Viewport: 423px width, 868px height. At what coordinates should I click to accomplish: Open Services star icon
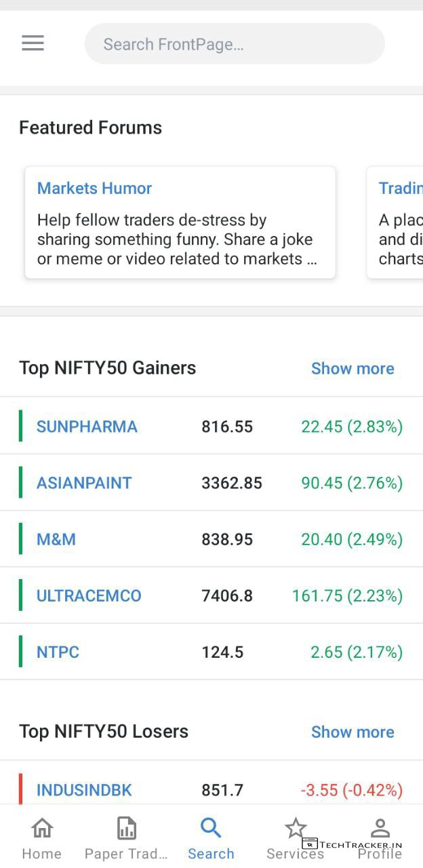click(x=296, y=828)
